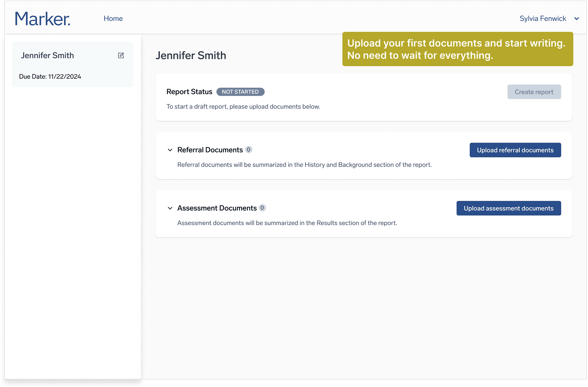Screen dimensions: 588x387
Task: Click the Marker logo
Action: point(43,19)
